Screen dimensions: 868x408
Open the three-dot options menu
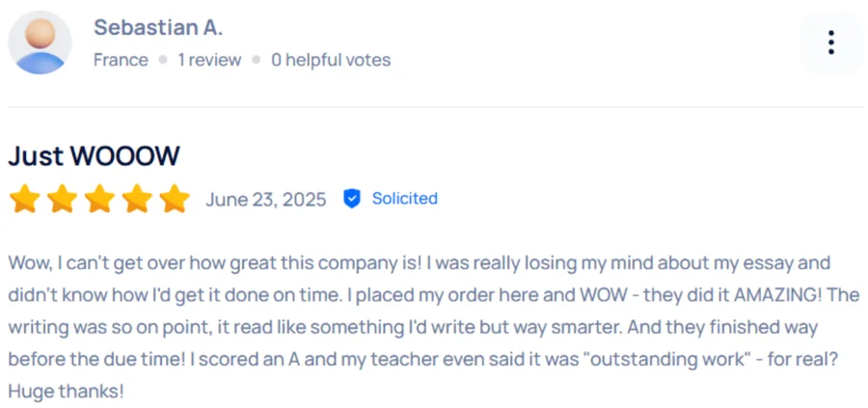click(x=830, y=42)
